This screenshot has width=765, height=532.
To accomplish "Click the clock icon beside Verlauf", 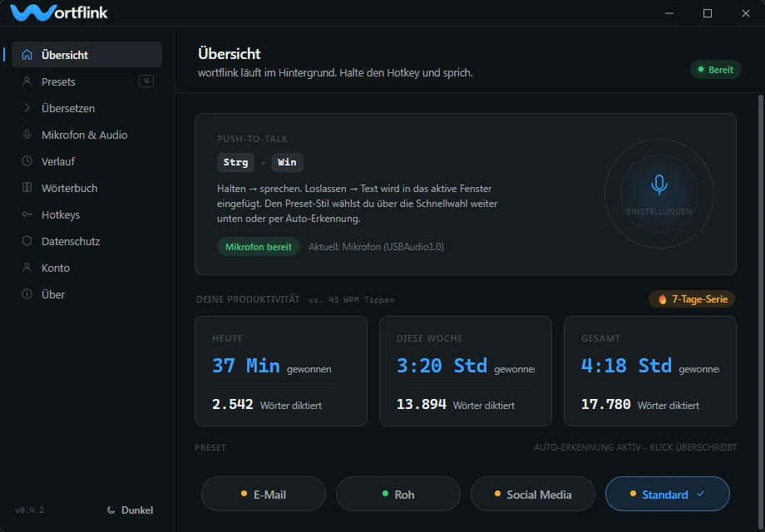I will tap(27, 161).
